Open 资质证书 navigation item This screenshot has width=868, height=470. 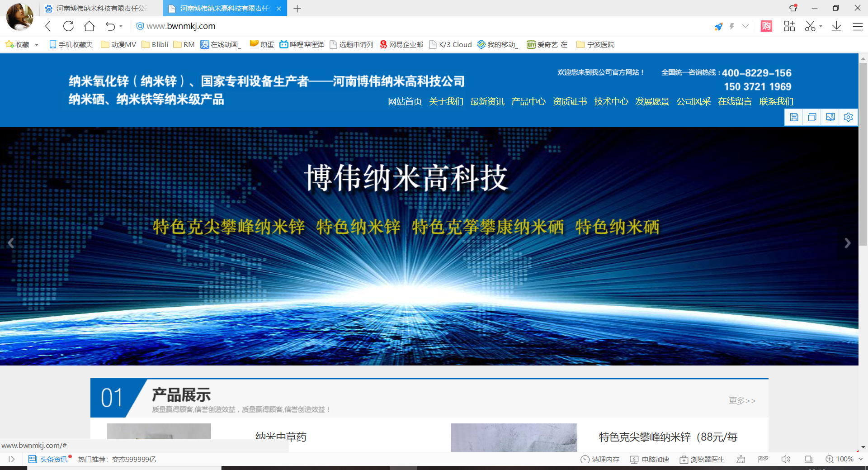(570, 101)
